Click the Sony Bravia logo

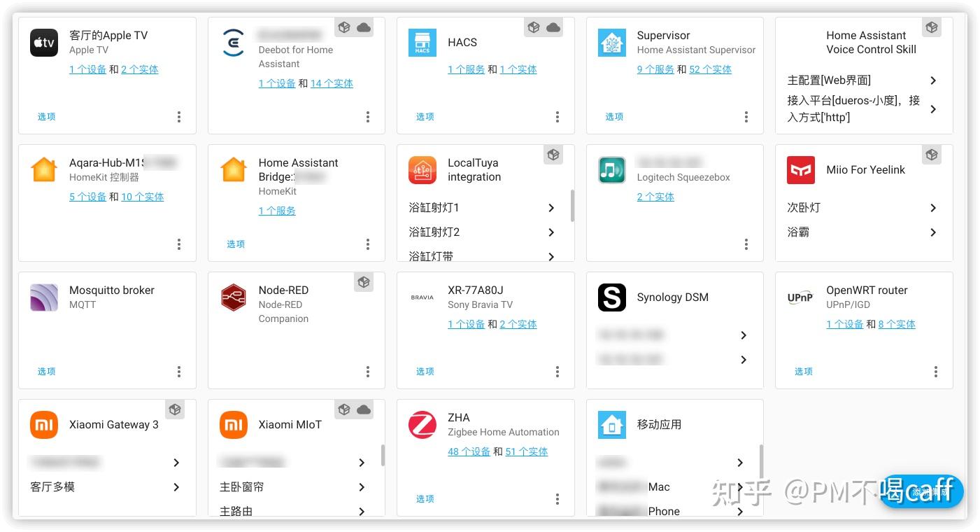tap(422, 297)
